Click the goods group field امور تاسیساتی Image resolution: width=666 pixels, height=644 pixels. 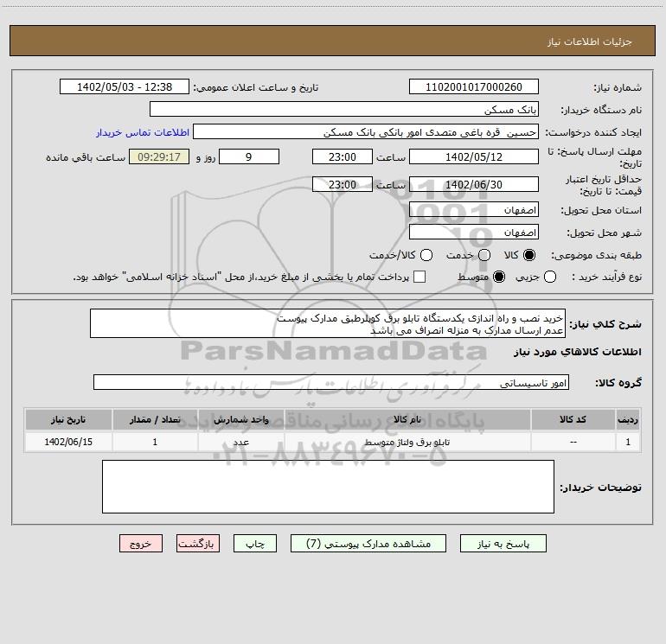(x=331, y=382)
